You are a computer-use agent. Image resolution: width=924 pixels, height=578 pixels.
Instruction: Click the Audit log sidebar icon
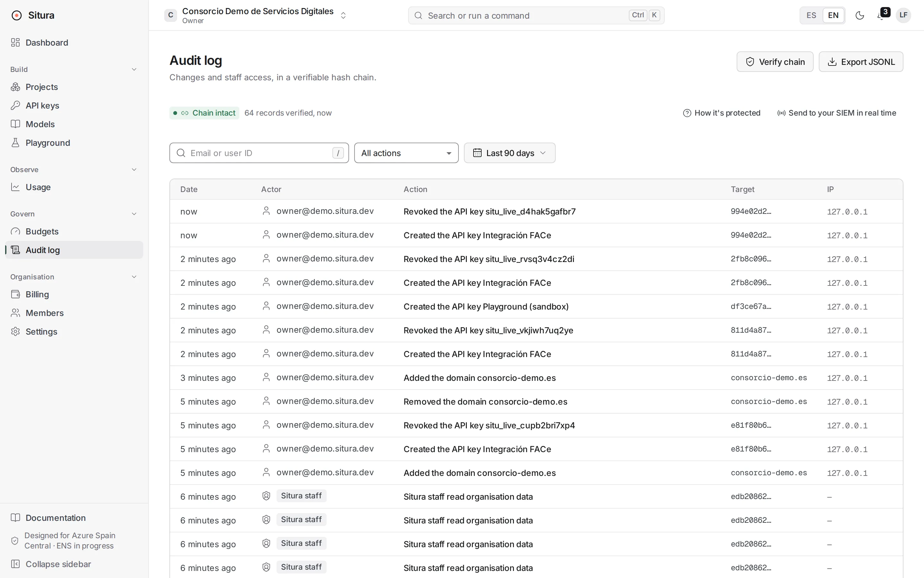click(x=15, y=250)
